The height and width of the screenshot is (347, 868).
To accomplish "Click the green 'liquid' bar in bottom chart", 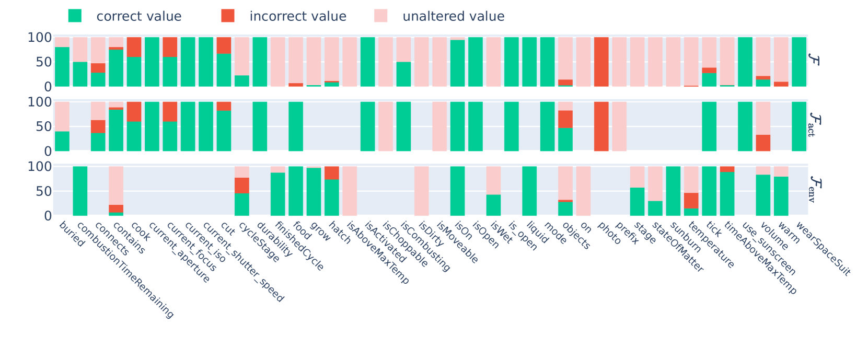I will pos(529,191).
